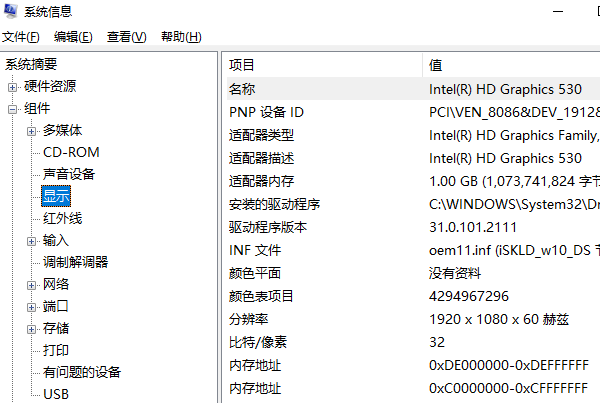This screenshot has height=403, width=600.
Task: Select 端口 in the tree
Action: 56,306
